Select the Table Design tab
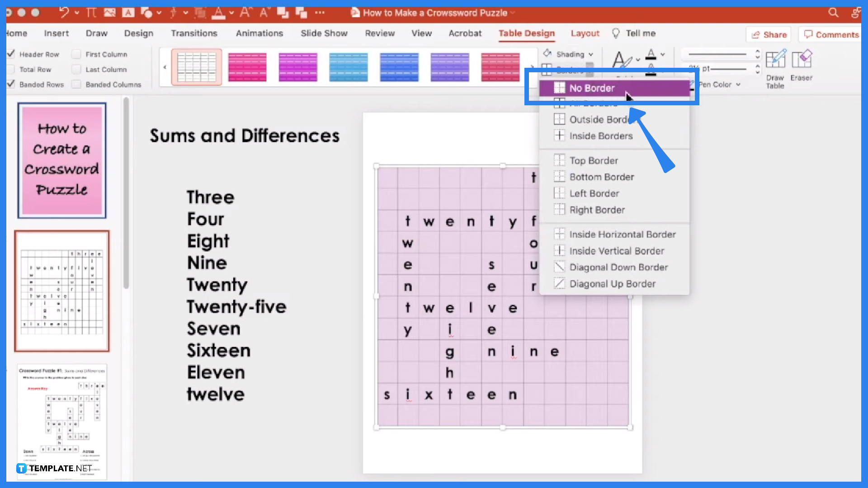Viewport: 868px width, 488px height. click(526, 33)
